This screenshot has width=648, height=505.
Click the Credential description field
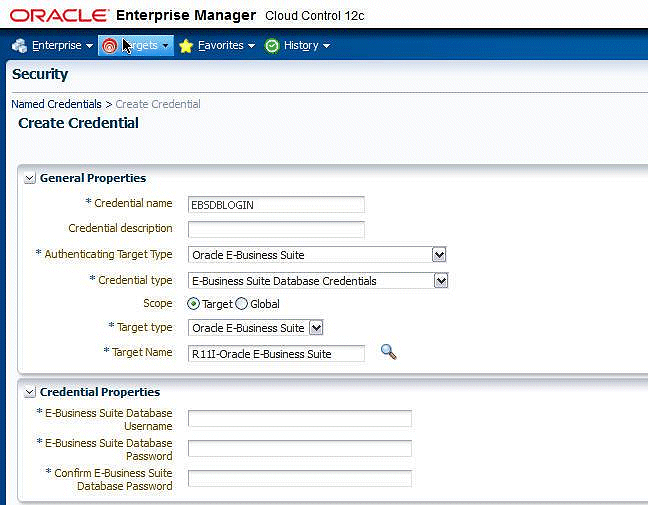click(x=276, y=230)
